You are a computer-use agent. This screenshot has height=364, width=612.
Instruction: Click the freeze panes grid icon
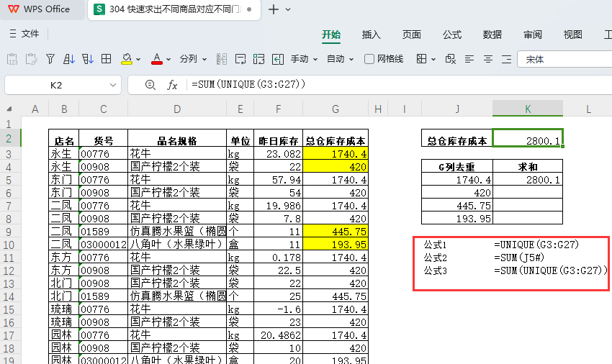[106, 59]
